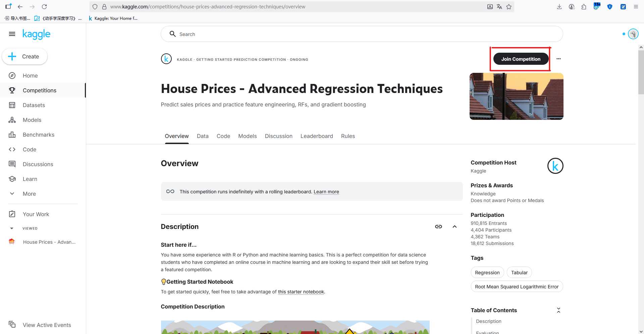
Task: Open View Active Events
Action: (43, 325)
